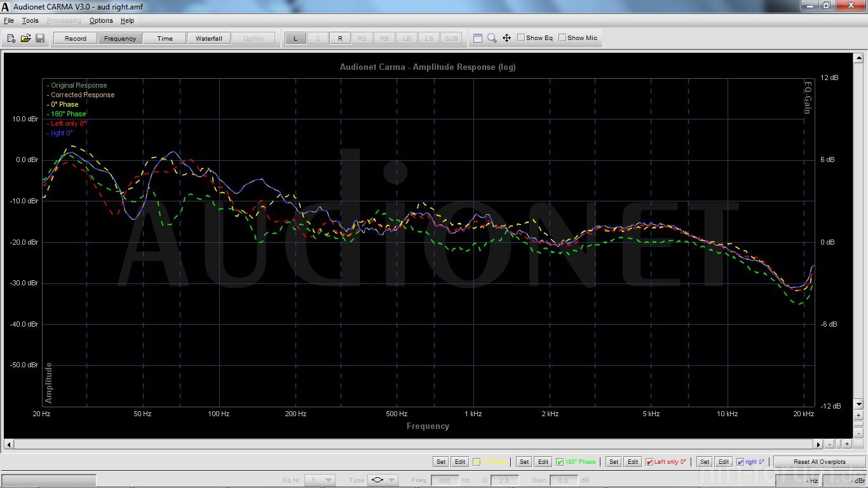Open the Eq Nr. dropdown
This screenshot has height=488, width=868.
tap(329, 480)
